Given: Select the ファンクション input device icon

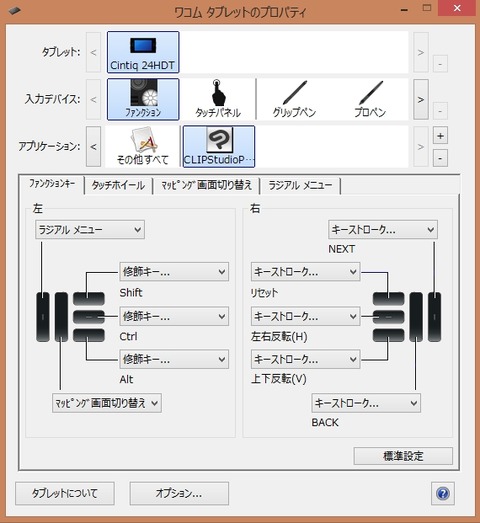Looking at the screenshot, I should click(143, 99).
